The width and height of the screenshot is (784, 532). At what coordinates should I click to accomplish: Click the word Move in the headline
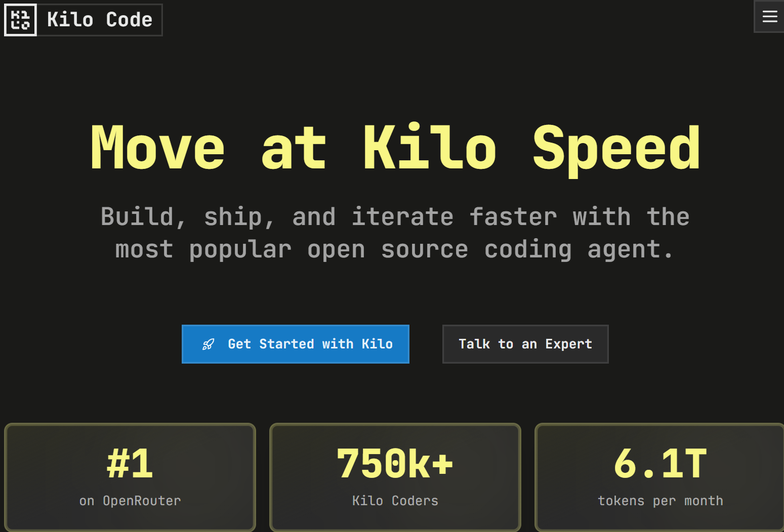click(157, 148)
